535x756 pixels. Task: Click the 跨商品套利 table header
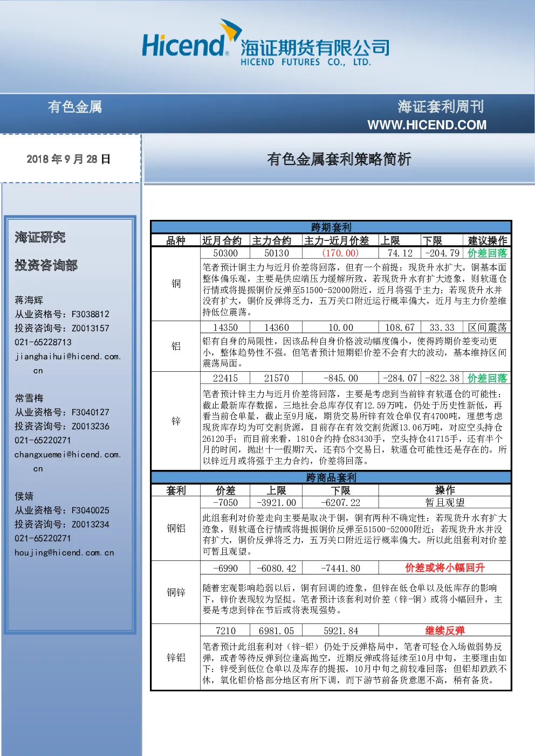(x=331, y=477)
